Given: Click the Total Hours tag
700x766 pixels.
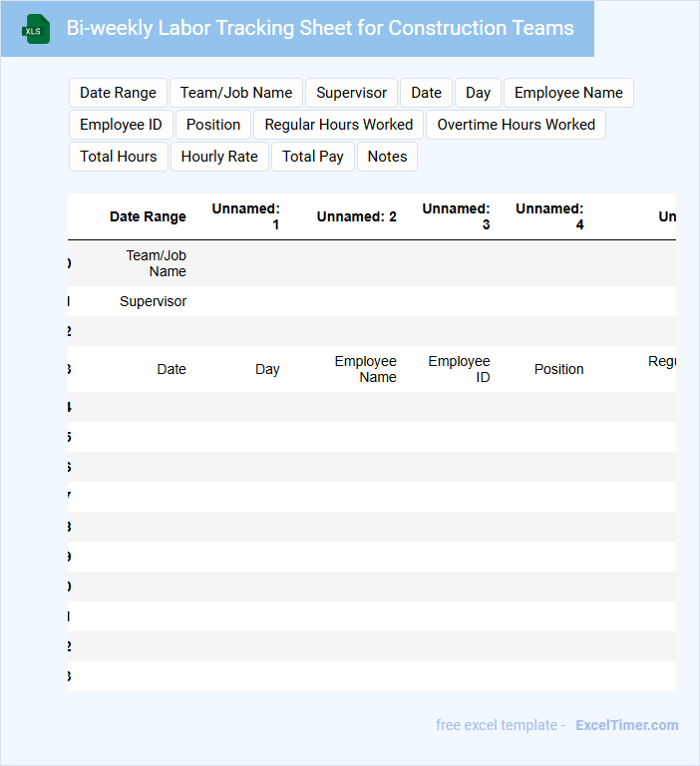Looking at the screenshot, I should coord(119,157).
